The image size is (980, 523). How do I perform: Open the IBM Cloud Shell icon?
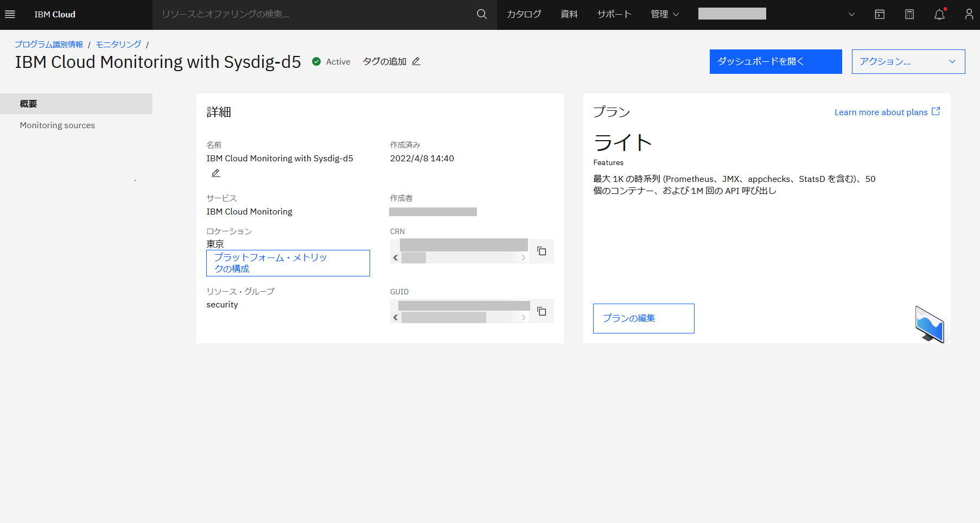point(880,15)
